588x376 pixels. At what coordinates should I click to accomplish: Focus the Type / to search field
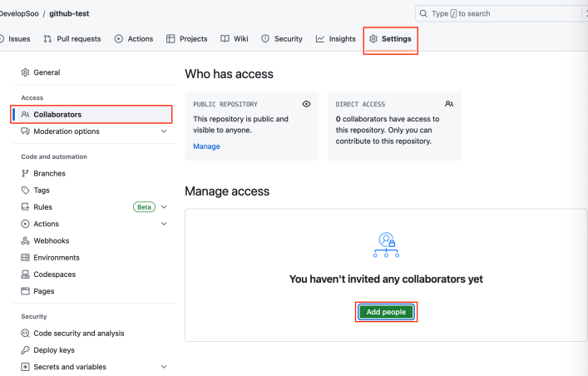(x=502, y=13)
